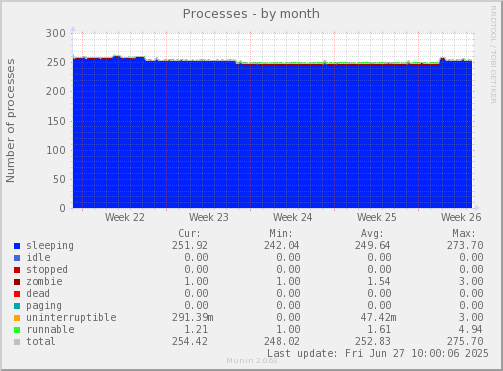503x371 pixels.
Task: Click zombie average value 1.54
Action: click(379, 282)
